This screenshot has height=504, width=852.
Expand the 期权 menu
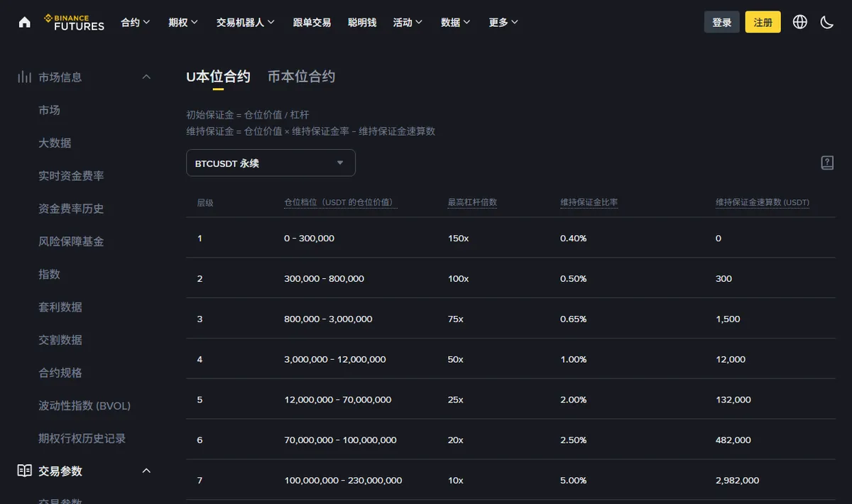click(x=183, y=22)
